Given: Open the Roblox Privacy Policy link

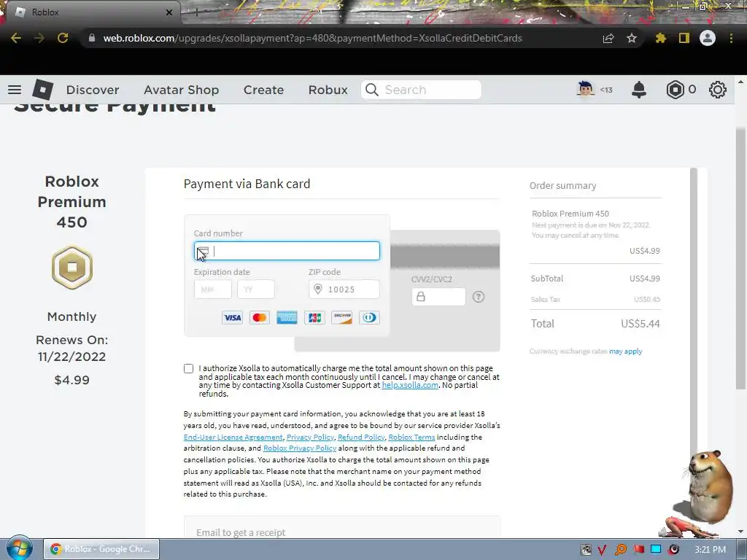Looking at the screenshot, I should (x=300, y=448).
